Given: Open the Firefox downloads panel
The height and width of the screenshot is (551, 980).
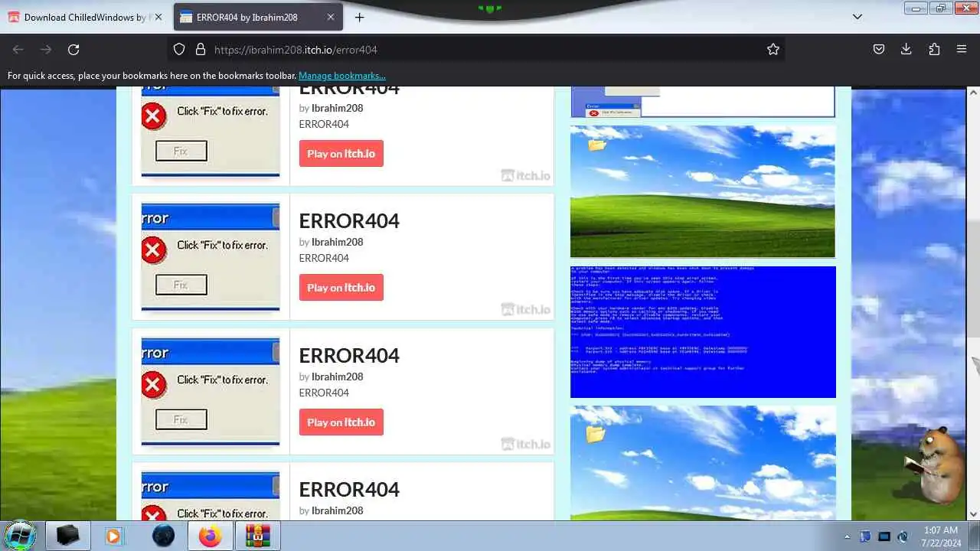Looking at the screenshot, I should [x=906, y=49].
